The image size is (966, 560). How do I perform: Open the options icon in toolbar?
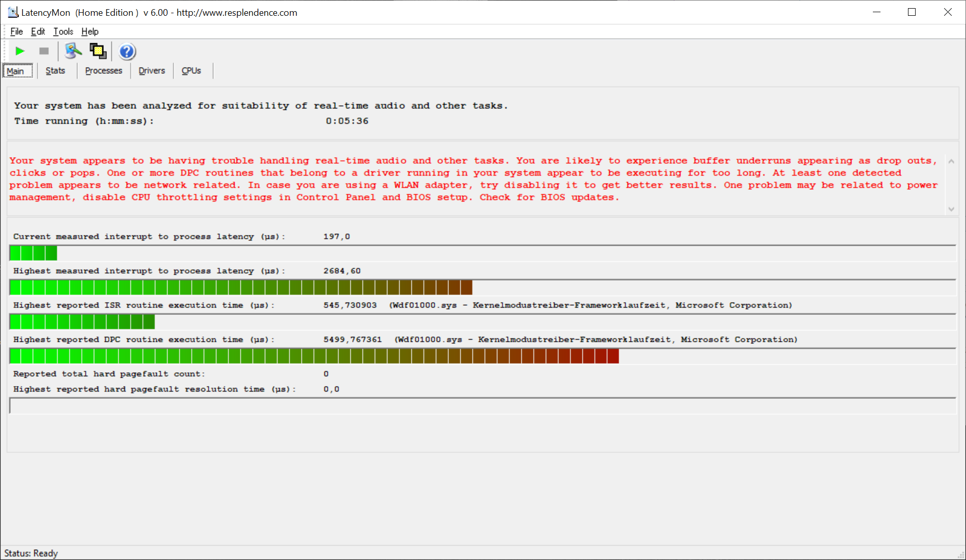pyautogui.click(x=73, y=51)
